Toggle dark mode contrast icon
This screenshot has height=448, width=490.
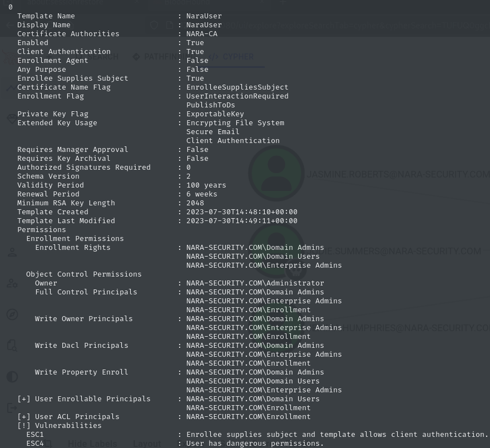12,377
